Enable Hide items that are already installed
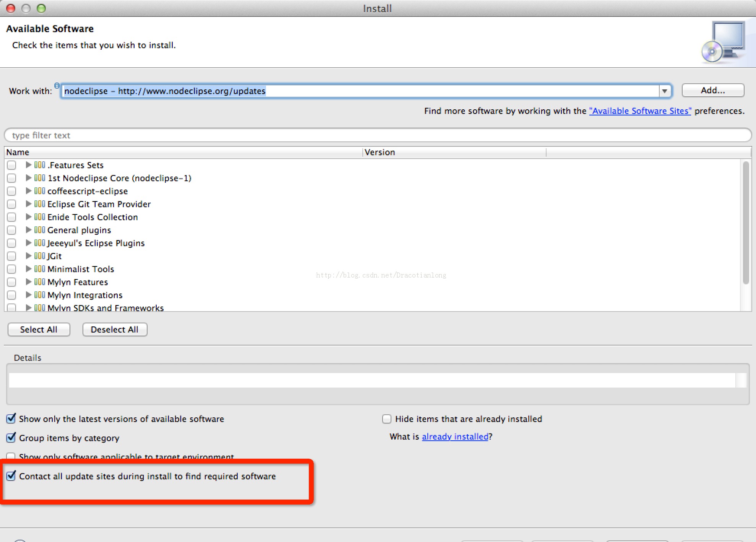The image size is (756, 542). (x=387, y=419)
